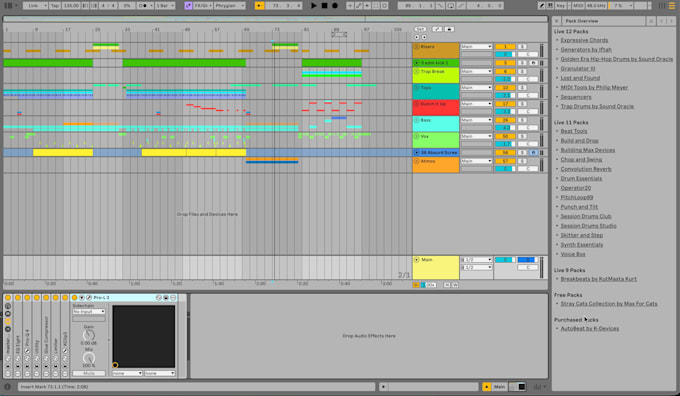Open Bass track output Main dropdown
The height and width of the screenshot is (396, 680).
coord(476,120)
